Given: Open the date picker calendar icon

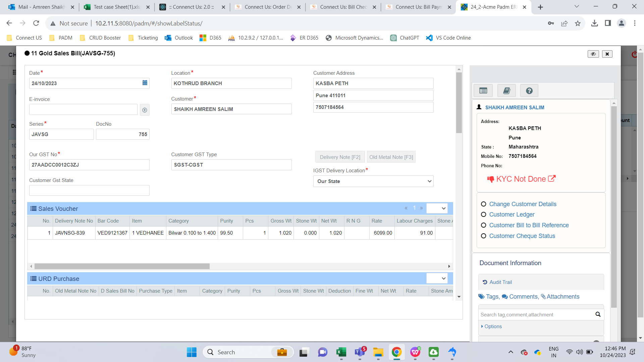Looking at the screenshot, I should point(145,83).
